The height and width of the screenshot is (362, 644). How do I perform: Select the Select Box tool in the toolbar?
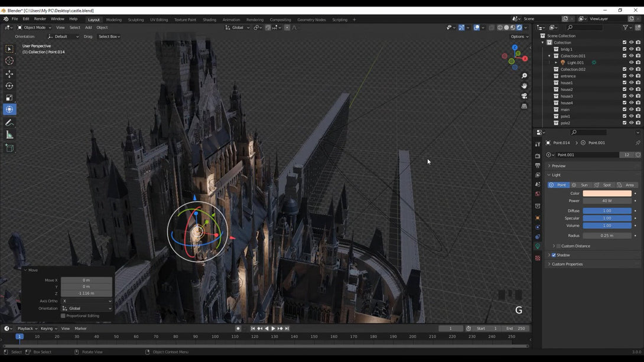click(x=9, y=49)
